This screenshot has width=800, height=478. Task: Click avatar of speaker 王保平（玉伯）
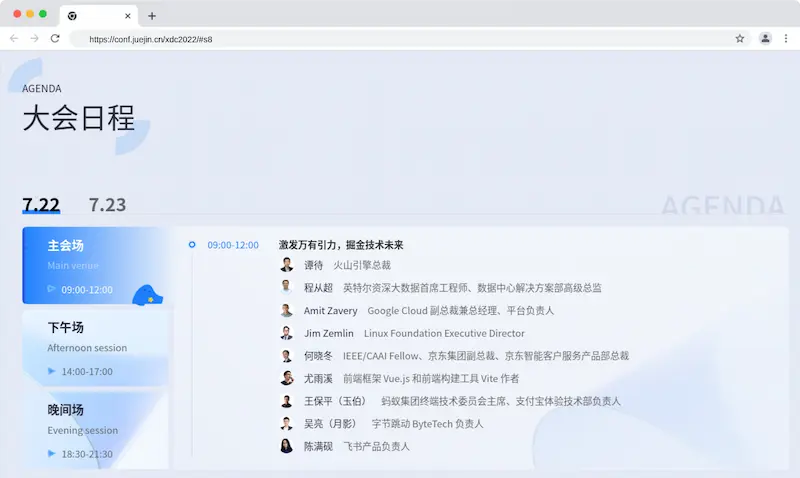(287, 401)
